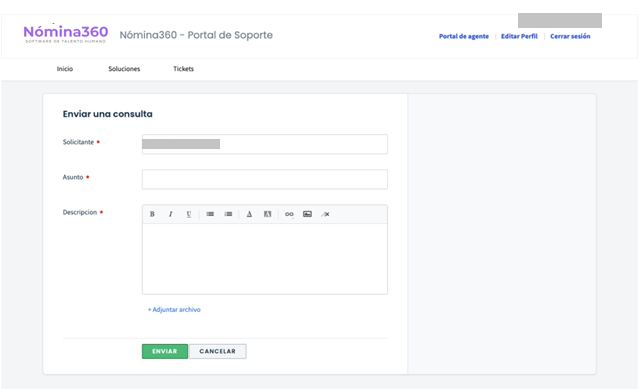This screenshot has height=389, width=639.
Task: Go to the Inicio tab
Action: [65, 69]
